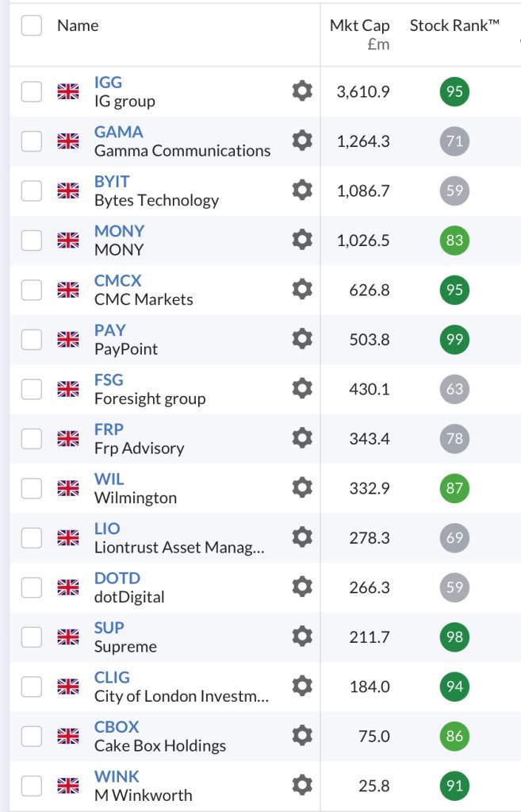Viewport: 521px width, 812px height.
Task: Click the grey 69 rank badge for Liontrust
Action: (x=454, y=538)
